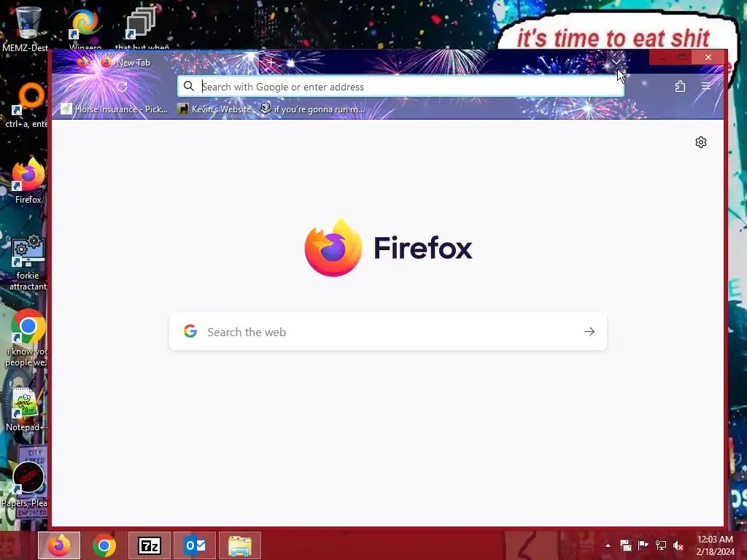Maximize the Firefox window
This screenshot has height=560, width=747.
pos(682,57)
